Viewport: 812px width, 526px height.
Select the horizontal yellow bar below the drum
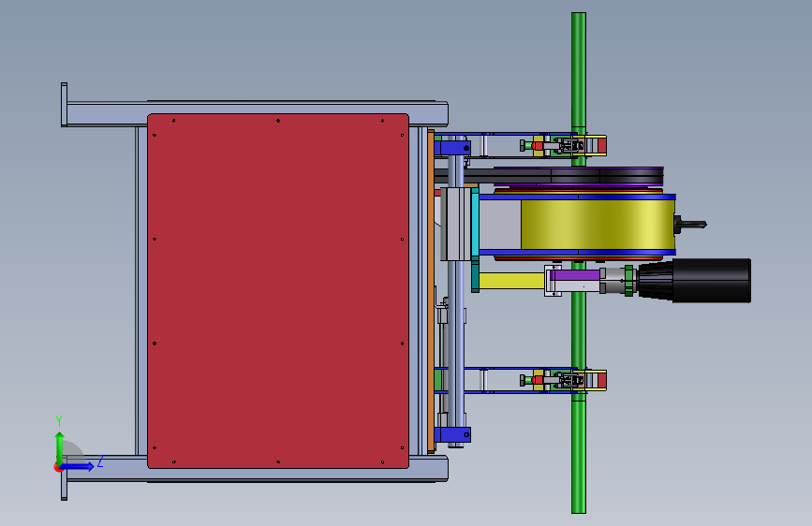tap(511, 281)
